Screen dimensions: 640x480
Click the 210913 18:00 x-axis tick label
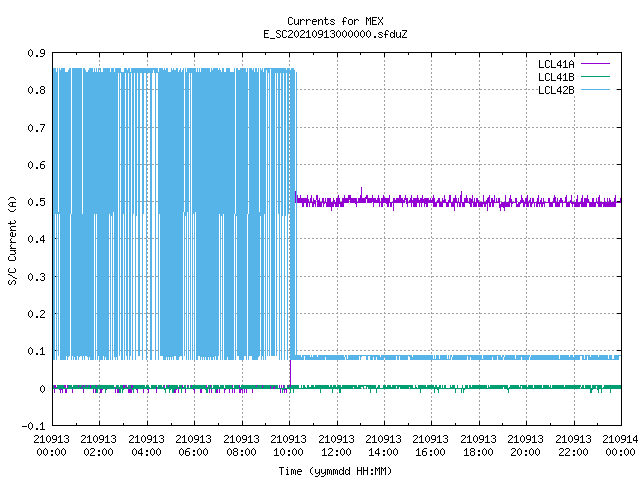click(x=478, y=446)
